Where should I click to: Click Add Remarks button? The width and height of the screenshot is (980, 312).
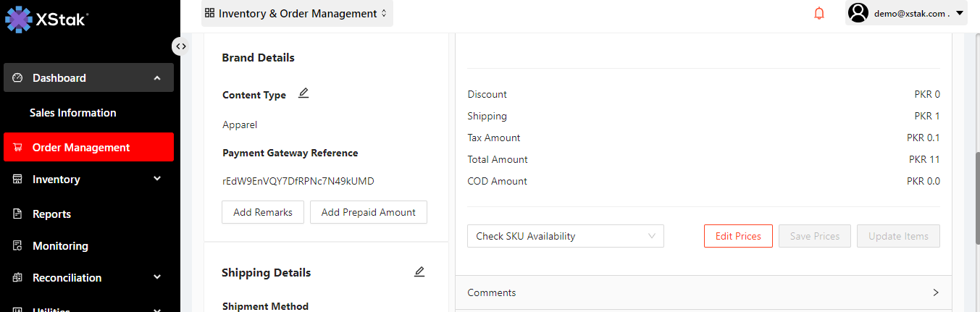(x=263, y=212)
